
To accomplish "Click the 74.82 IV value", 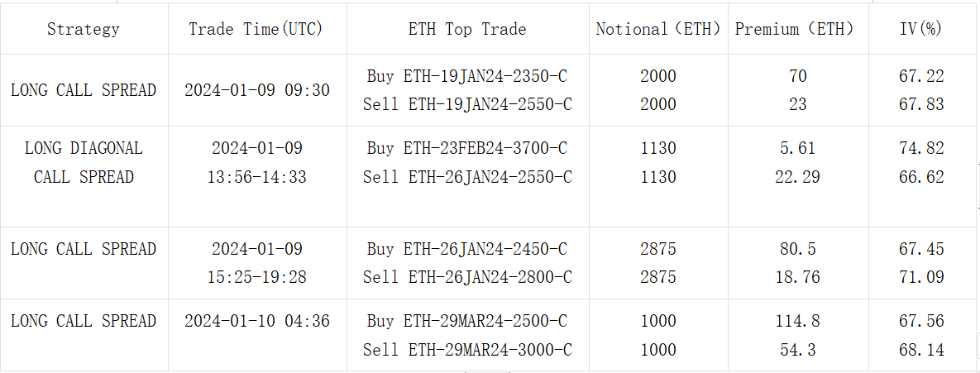I will 921,149.
